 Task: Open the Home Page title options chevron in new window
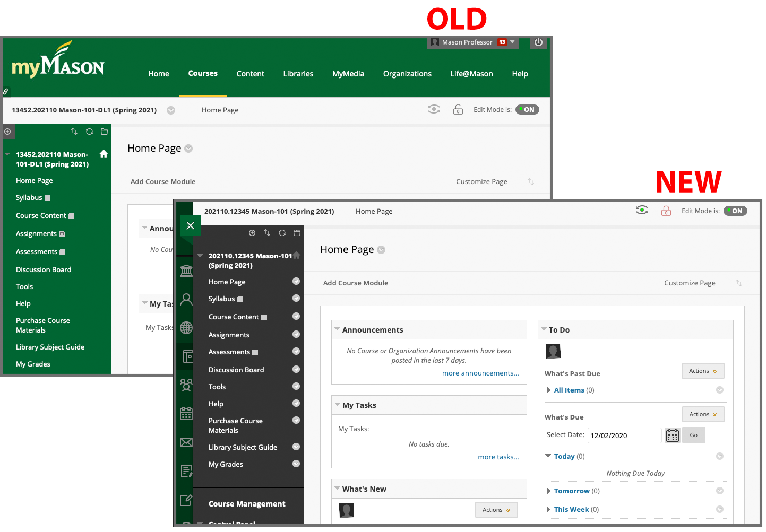381,250
